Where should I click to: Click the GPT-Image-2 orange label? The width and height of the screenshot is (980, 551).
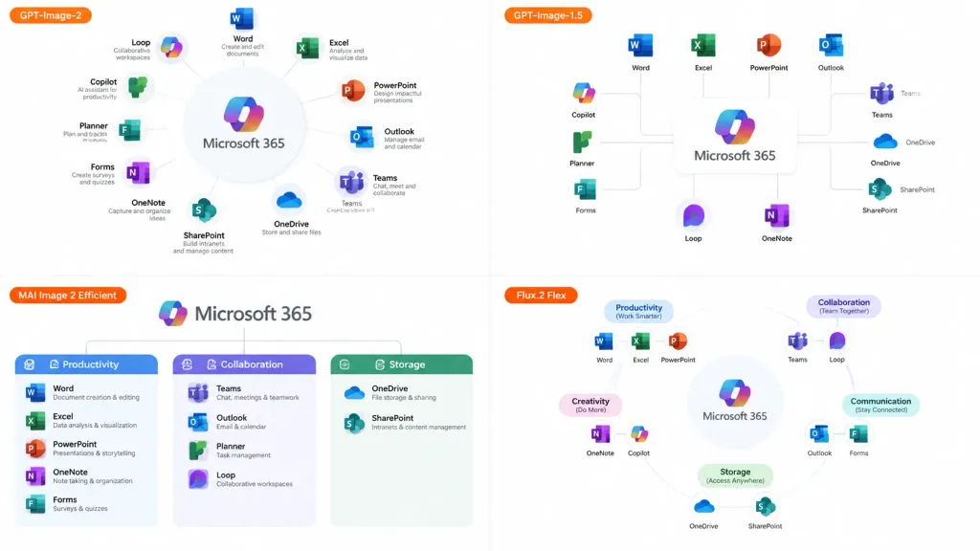(51, 15)
